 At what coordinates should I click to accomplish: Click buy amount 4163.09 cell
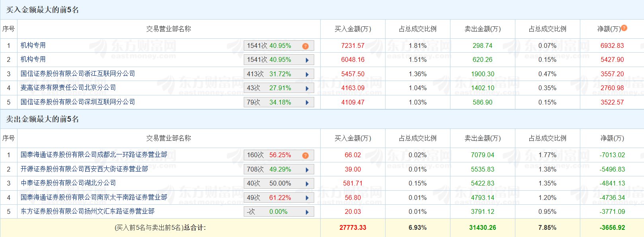tap(353, 88)
